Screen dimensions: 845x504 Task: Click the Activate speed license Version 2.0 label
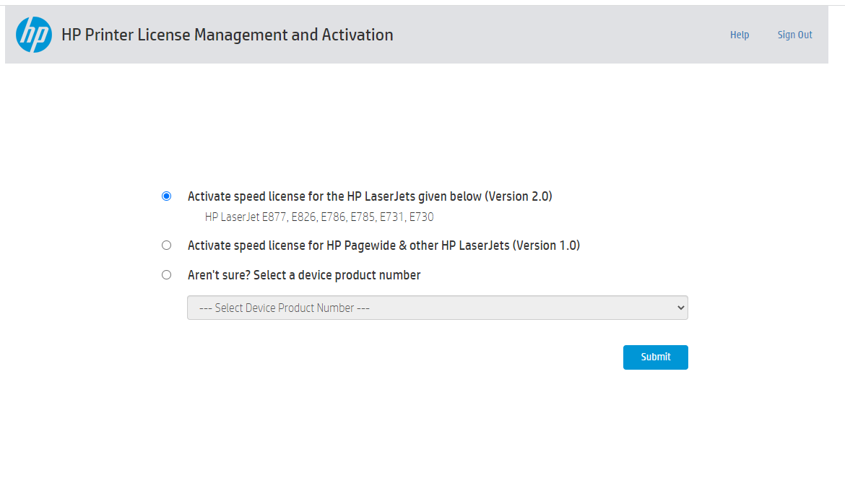click(x=370, y=196)
